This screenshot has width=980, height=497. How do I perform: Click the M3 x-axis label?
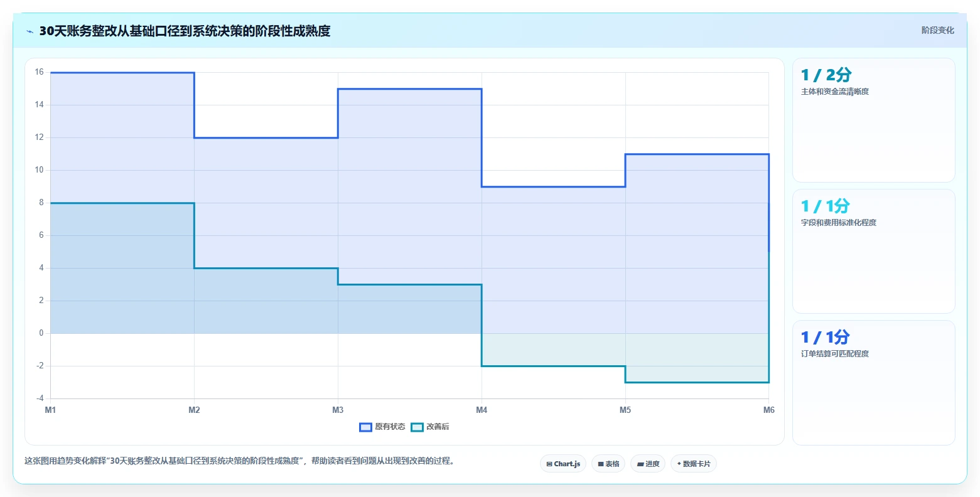pyautogui.click(x=338, y=410)
